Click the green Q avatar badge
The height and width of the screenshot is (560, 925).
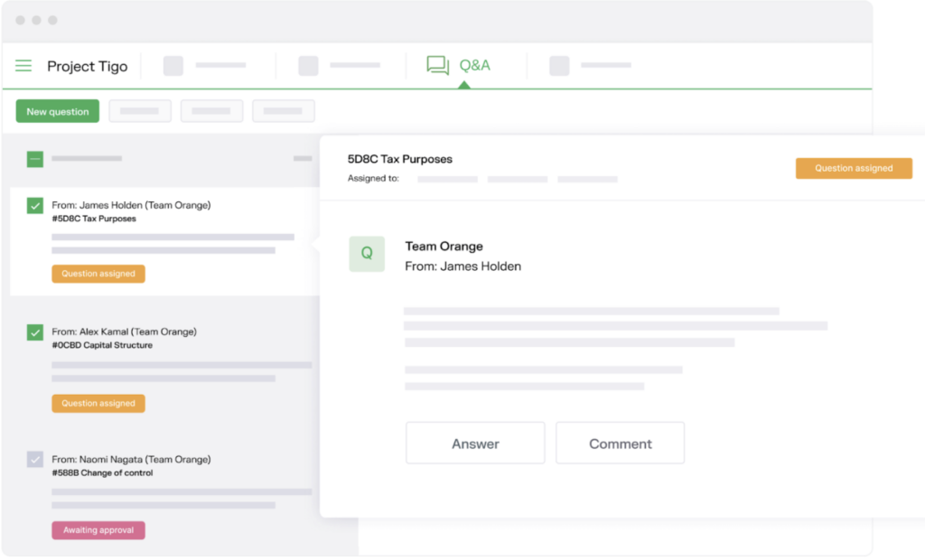(367, 254)
